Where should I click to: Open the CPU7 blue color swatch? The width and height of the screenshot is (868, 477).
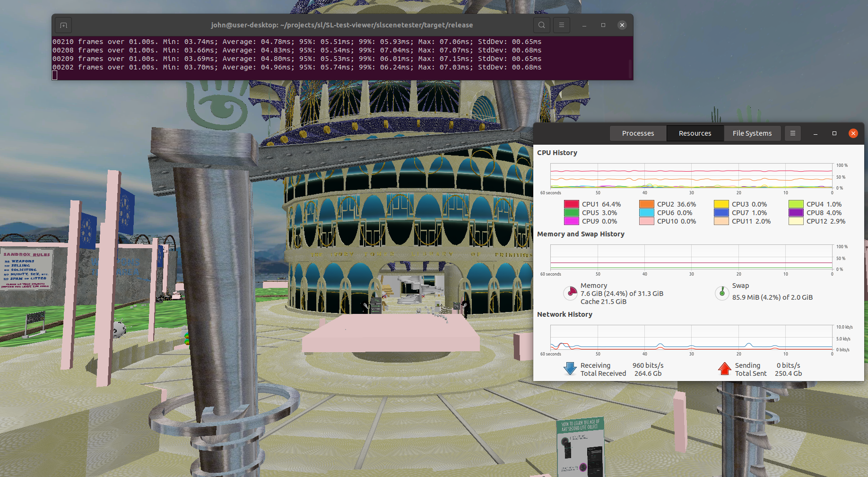(721, 213)
